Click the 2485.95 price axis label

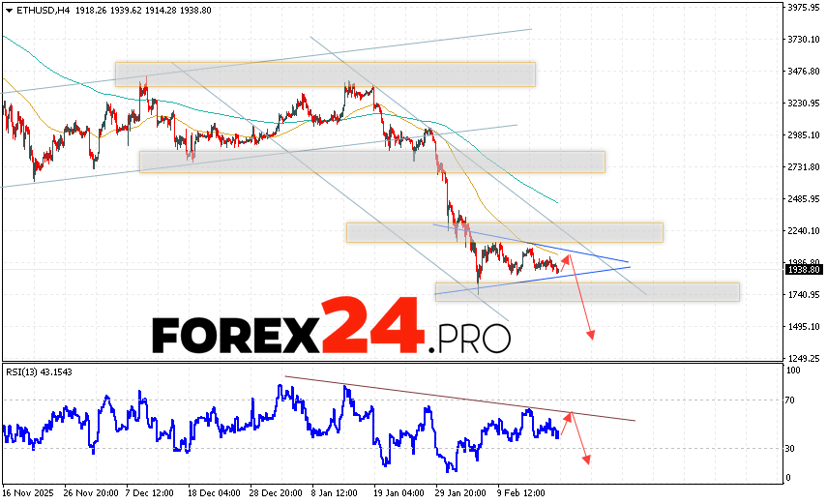pyautogui.click(x=802, y=199)
